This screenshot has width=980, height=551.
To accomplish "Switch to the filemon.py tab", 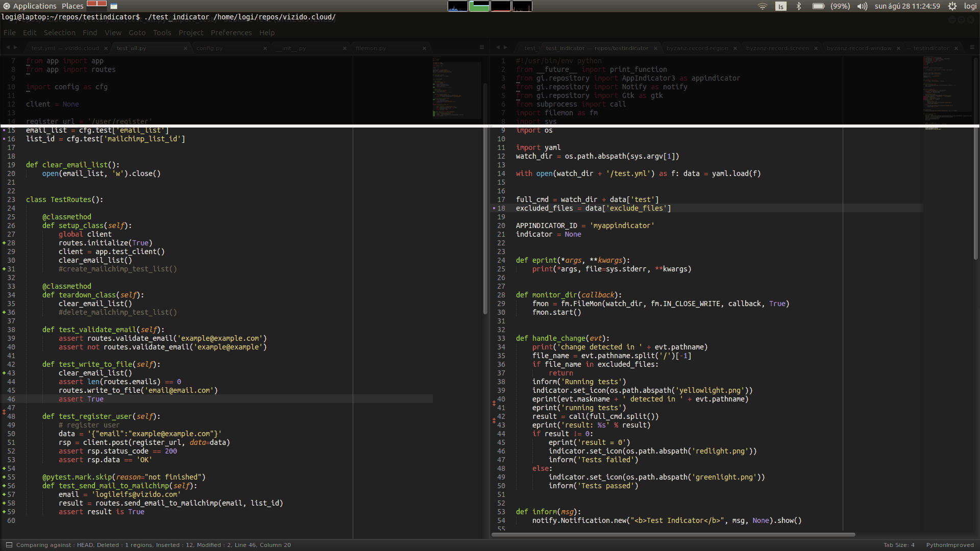I will point(371,48).
